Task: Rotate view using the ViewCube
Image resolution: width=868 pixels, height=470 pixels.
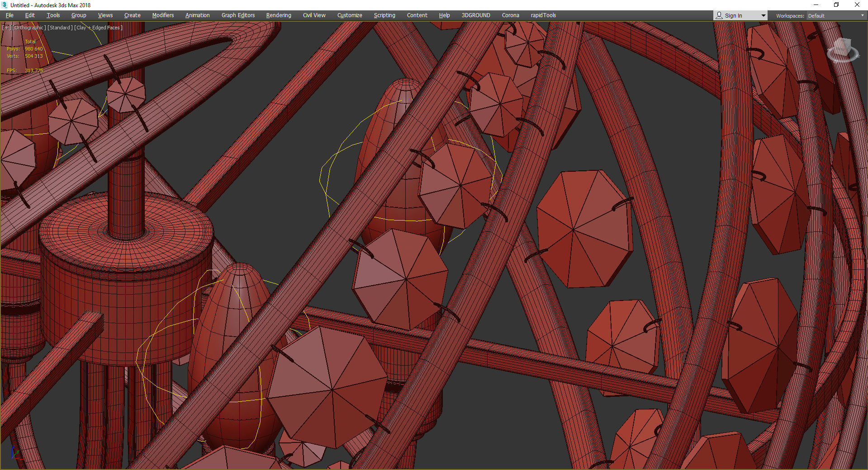Action: click(843, 51)
